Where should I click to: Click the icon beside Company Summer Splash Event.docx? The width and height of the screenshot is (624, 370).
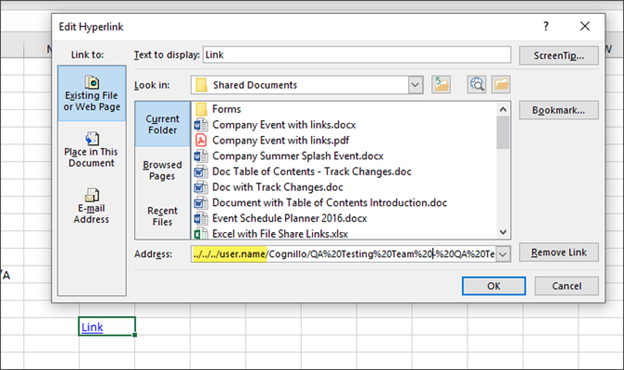coord(201,156)
